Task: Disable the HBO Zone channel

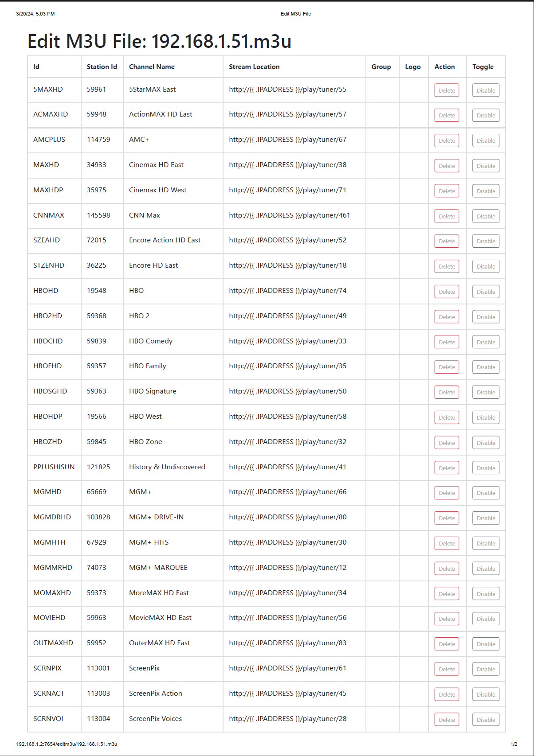Action: pyautogui.click(x=486, y=443)
